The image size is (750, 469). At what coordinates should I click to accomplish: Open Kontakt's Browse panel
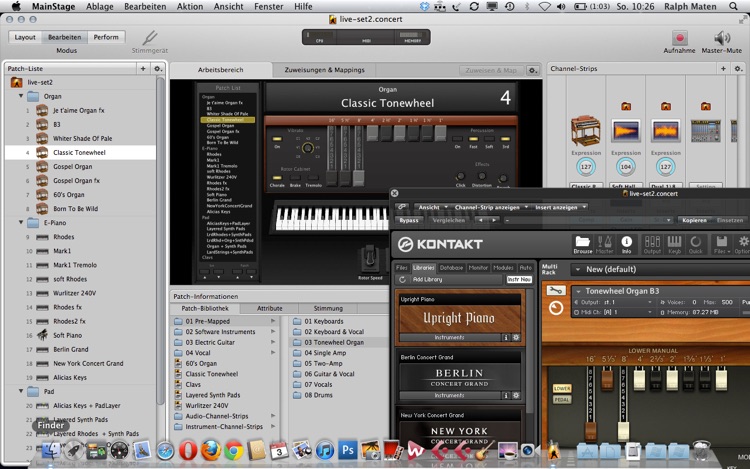pyautogui.click(x=583, y=244)
